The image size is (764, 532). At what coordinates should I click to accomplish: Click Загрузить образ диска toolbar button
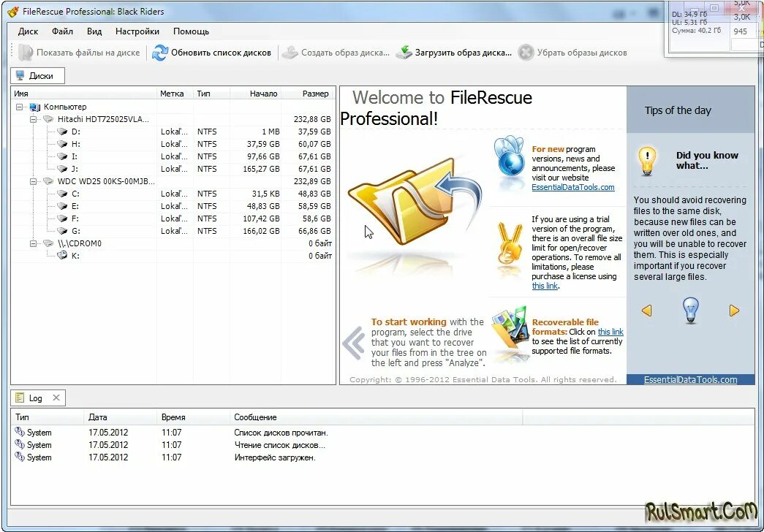click(453, 53)
